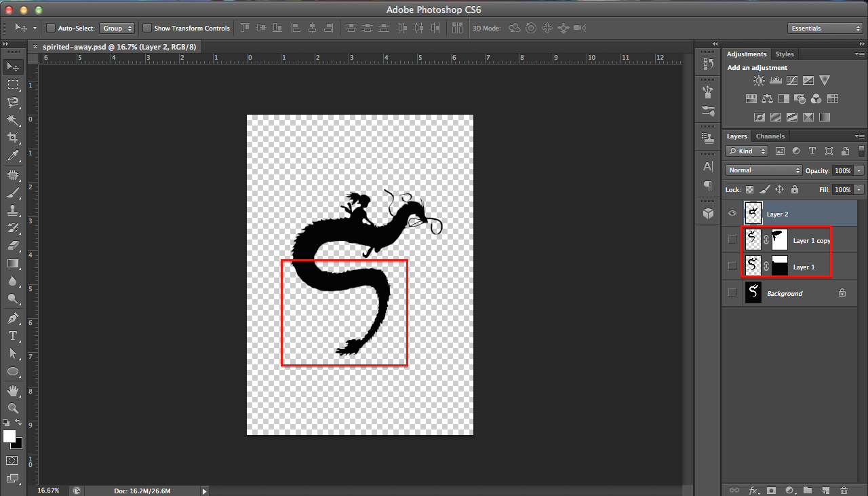Select the Eyedropper tool
This screenshot has width=868, height=496.
[x=13, y=156]
